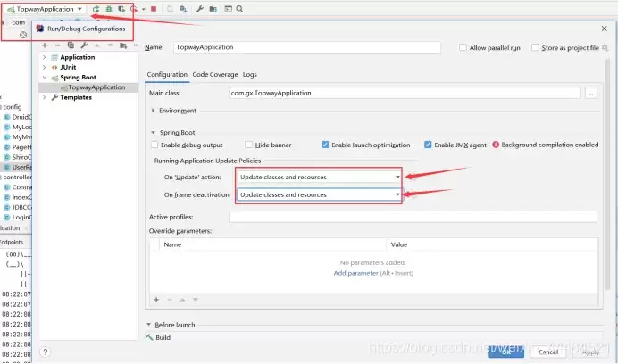Collapse the Before launch section
The height and width of the screenshot is (364, 618).
[148, 325]
